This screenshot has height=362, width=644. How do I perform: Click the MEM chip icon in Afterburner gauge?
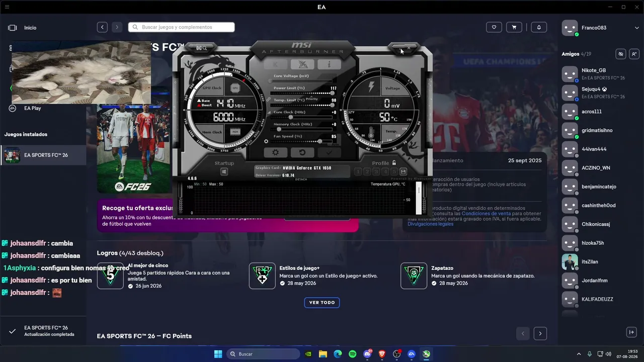click(235, 132)
